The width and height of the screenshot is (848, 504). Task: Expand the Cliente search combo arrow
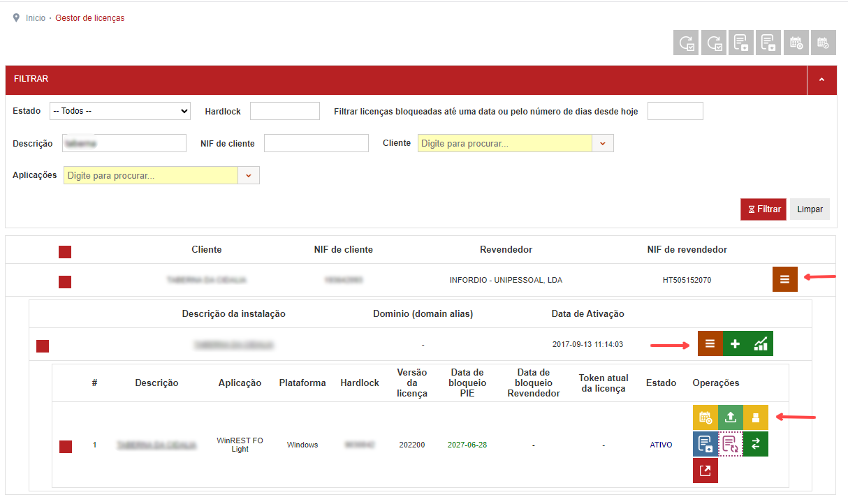pyautogui.click(x=603, y=143)
